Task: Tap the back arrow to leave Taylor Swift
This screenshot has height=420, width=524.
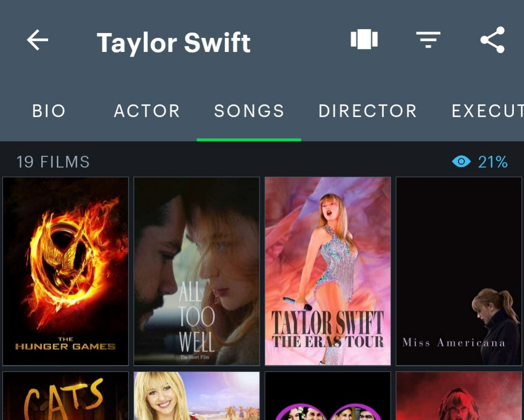Action: (x=36, y=41)
